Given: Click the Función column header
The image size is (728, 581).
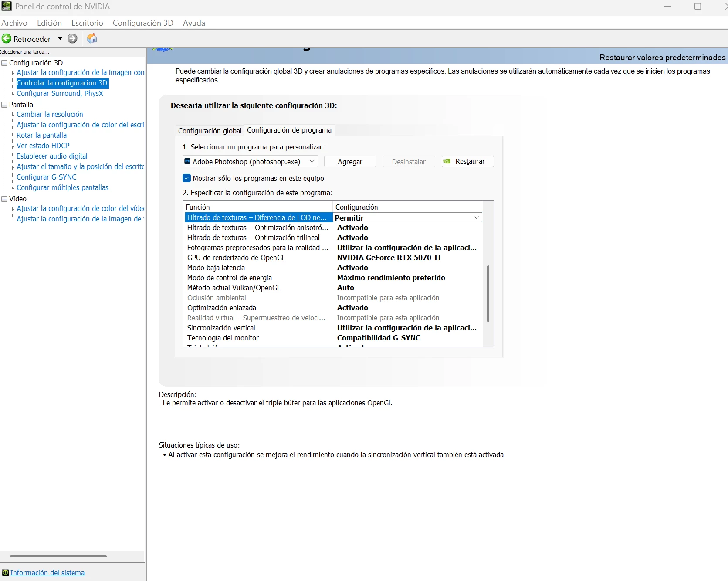Looking at the screenshot, I should [258, 207].
